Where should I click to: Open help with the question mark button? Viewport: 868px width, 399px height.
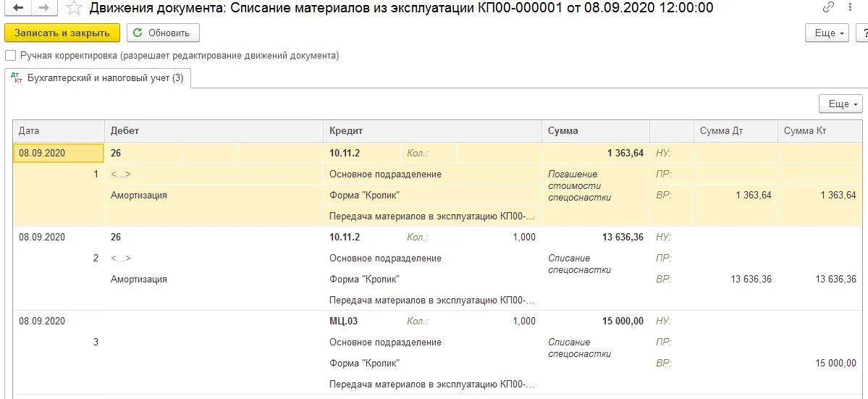[x=862, y=33]
